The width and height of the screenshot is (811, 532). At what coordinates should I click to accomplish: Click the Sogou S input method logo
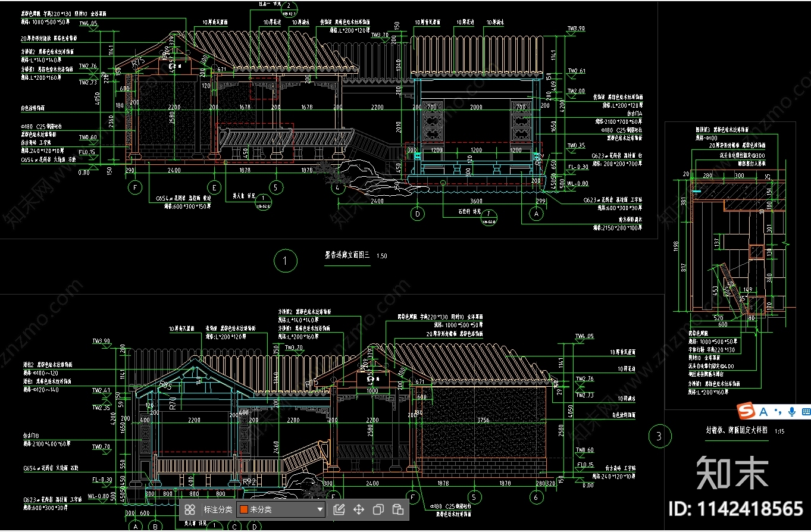pos(746,411)
